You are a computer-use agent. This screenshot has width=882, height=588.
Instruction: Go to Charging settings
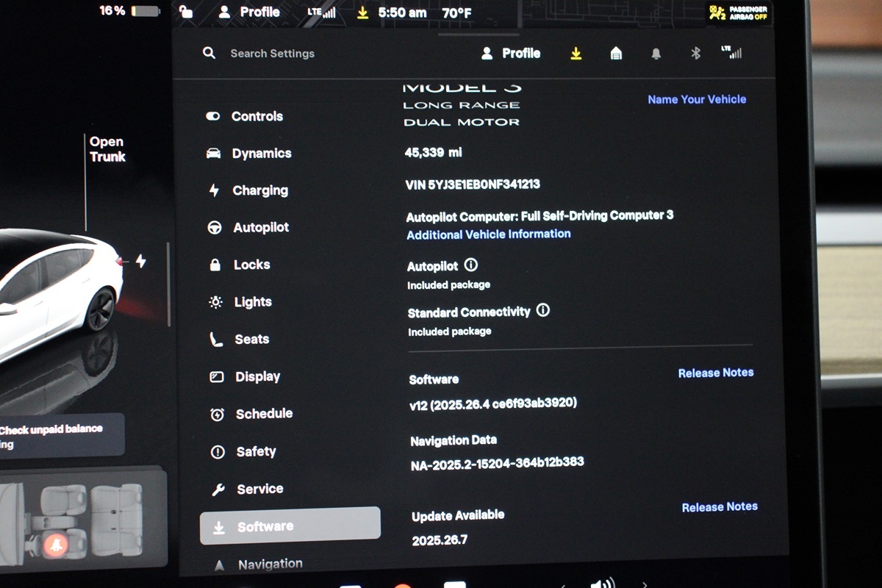(x=259, y=190)
